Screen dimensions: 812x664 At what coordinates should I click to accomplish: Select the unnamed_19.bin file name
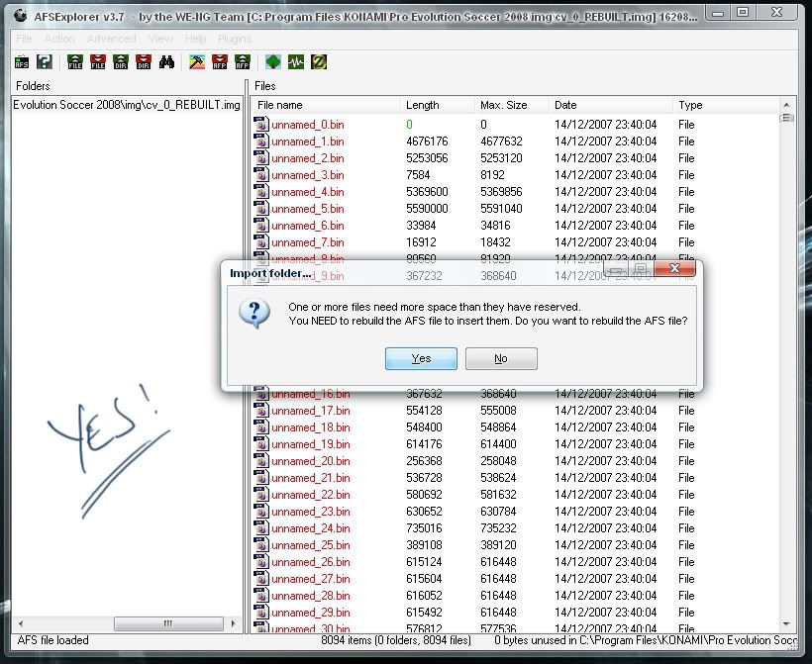(x=311, y=444)
